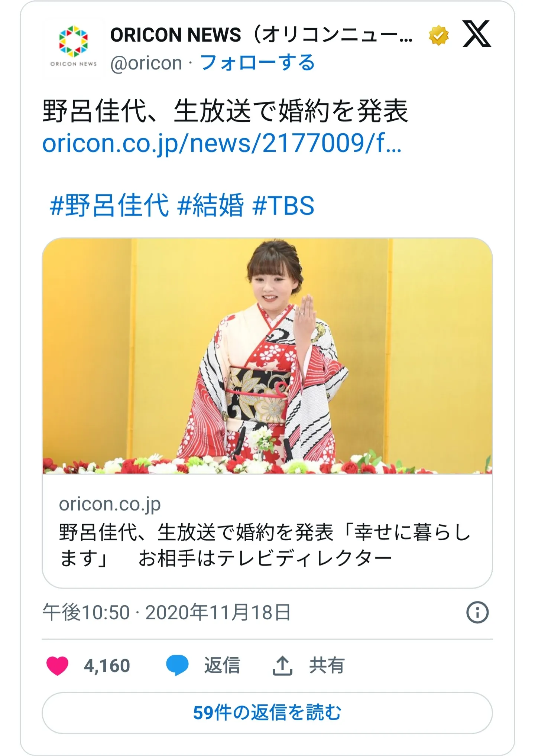The height and width of the screenshot is (756, 535).
Task: Open the tweet info circle icon
Action: (x=477, y=612)
